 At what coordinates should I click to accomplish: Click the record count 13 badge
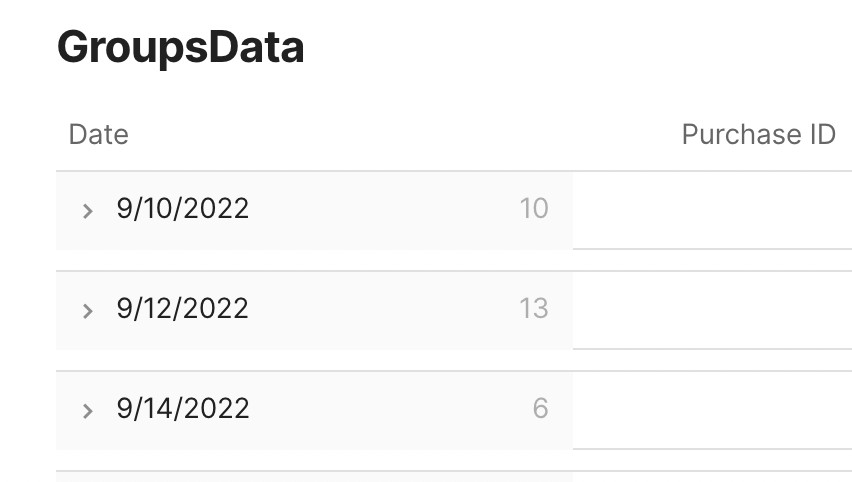(534, 309)
